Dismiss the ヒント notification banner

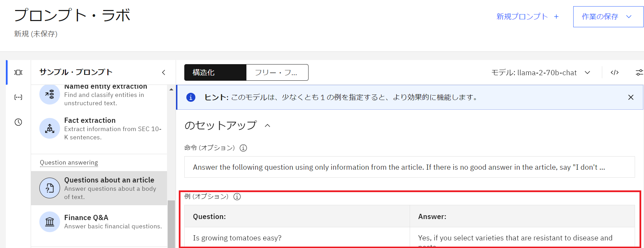click(631, 97)
